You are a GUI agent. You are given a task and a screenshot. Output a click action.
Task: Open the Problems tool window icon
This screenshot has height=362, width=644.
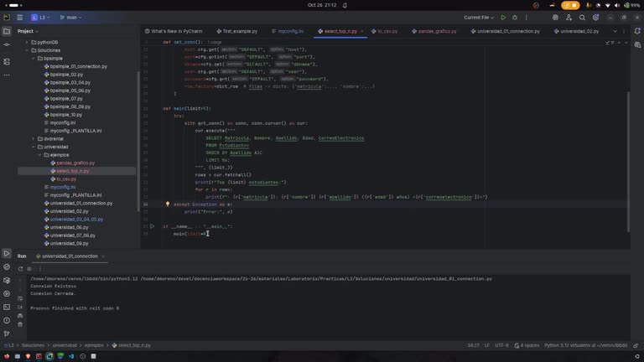7,321
